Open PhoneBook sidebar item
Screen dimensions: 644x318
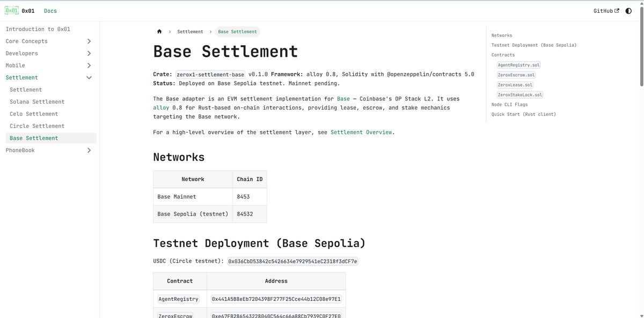coord(20,150)
